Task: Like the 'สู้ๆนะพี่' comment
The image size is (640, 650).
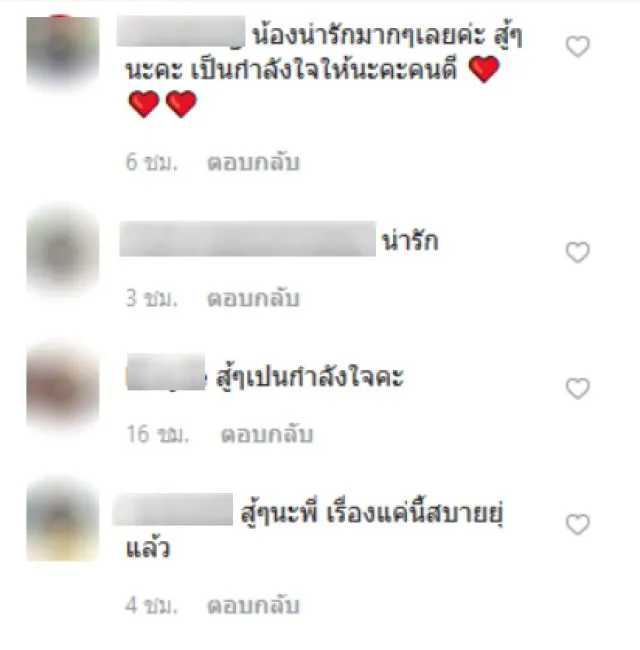Action: pos(577,524)
